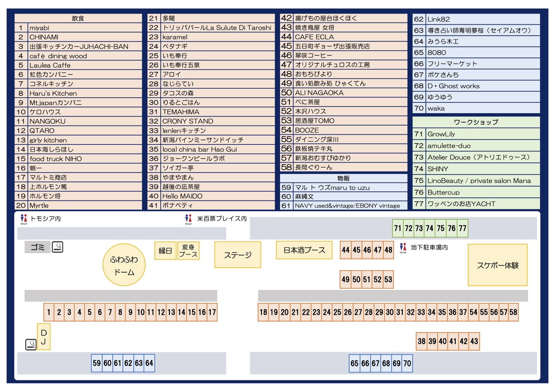Select list row Laulea Caffe
The image size is (555, 392).
[78, 65]
